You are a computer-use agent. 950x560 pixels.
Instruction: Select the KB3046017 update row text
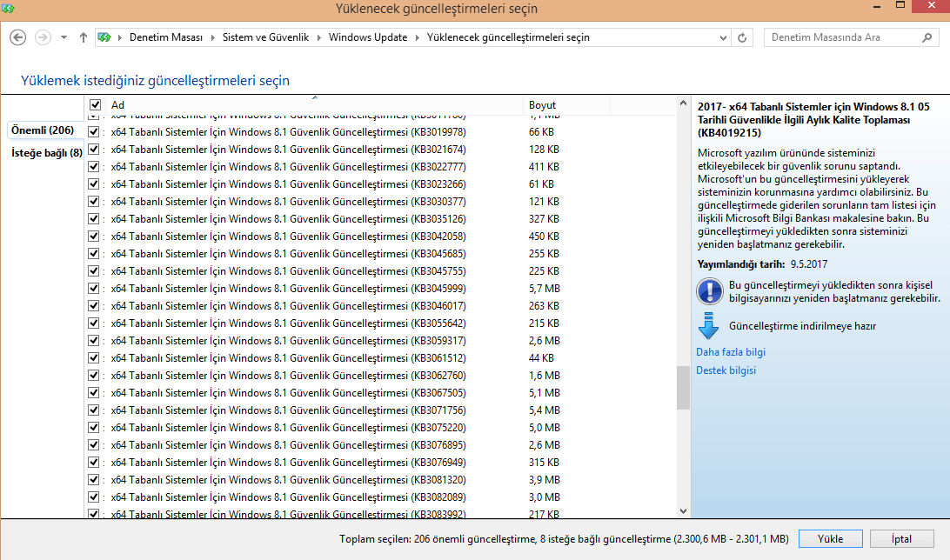point(289,306)
